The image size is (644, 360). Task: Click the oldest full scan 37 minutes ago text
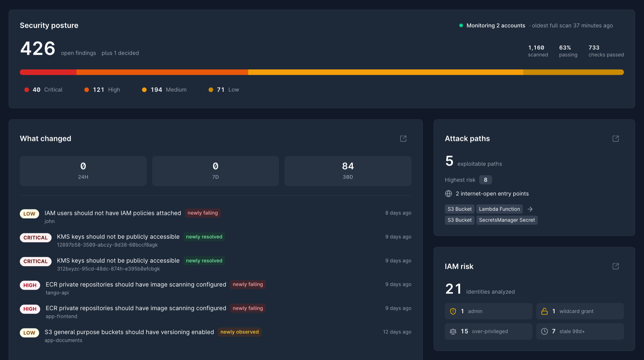[572, 26]
